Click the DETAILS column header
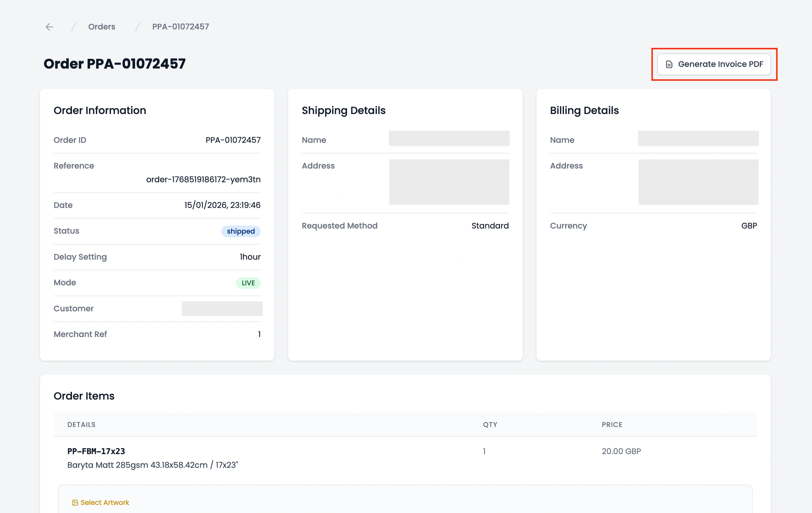The width and height of the screenshot is (812, 513). click(81, 424)
